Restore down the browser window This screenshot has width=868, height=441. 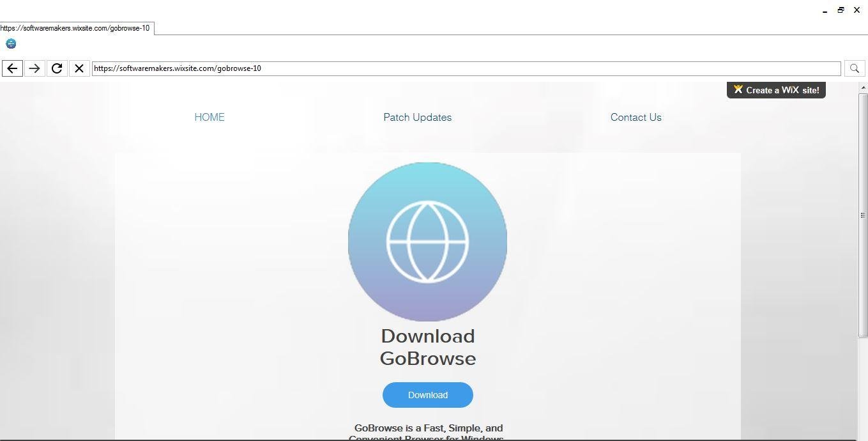[x=841, y=10]
